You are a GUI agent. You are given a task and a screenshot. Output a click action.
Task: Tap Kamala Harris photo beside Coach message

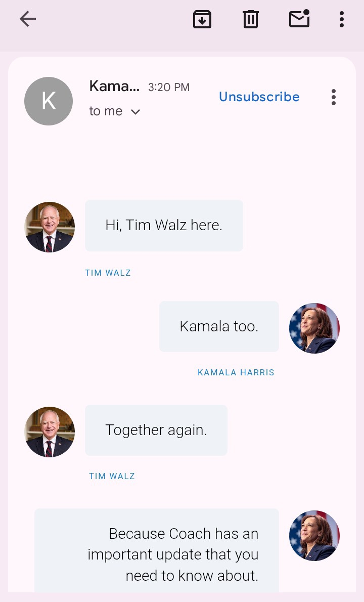(314, 536)
